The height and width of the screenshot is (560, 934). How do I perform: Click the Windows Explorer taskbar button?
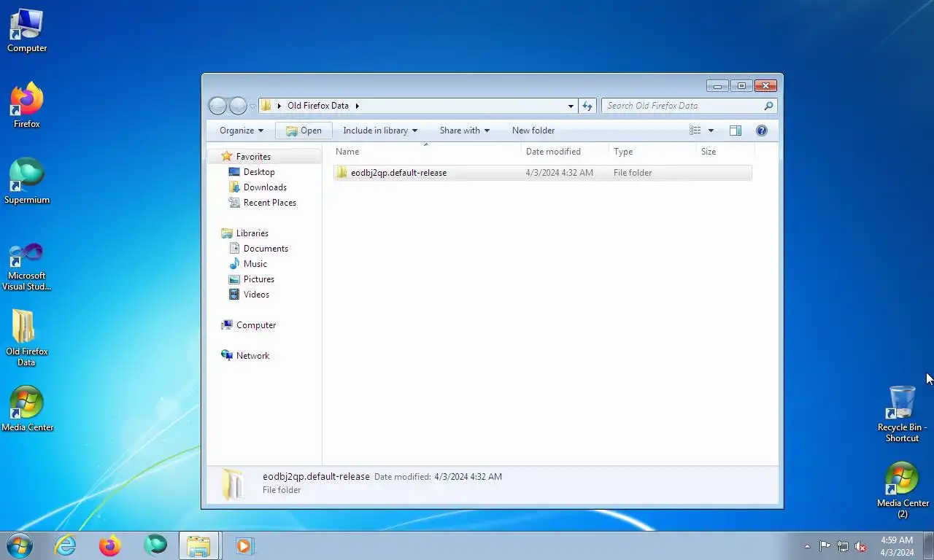click(199, 545)
